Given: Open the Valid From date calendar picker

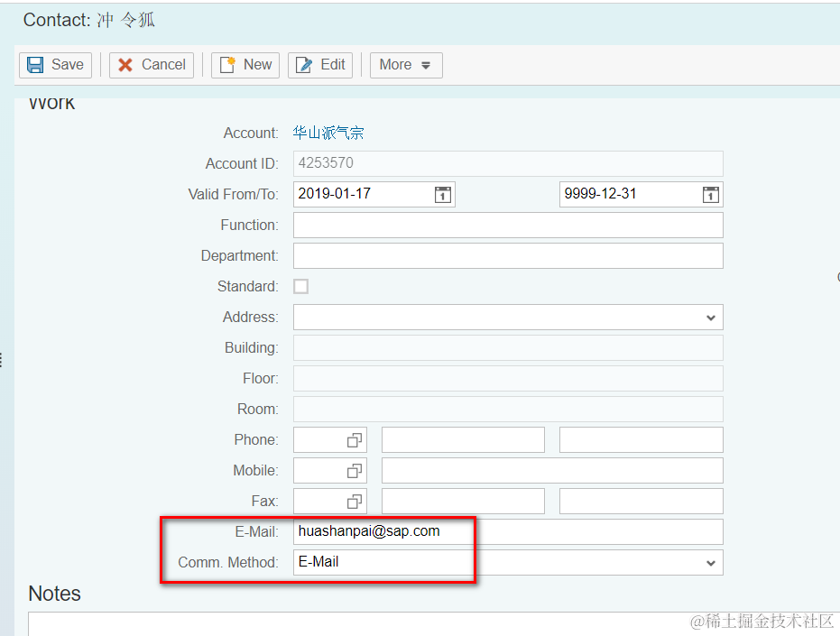Looking at the screenshot, I should [x=442, y=195].
